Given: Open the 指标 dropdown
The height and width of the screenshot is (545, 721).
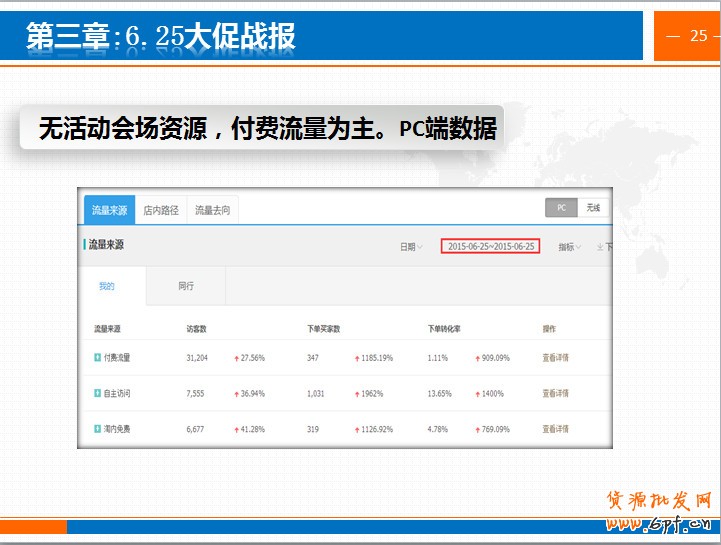Looking at the screenshot, I should tap(569, 247).
